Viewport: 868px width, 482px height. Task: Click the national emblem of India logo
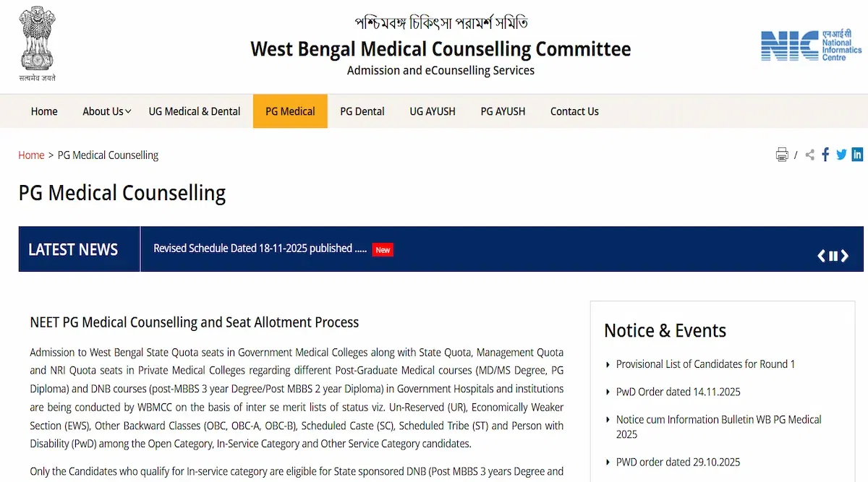coord(36,43)
